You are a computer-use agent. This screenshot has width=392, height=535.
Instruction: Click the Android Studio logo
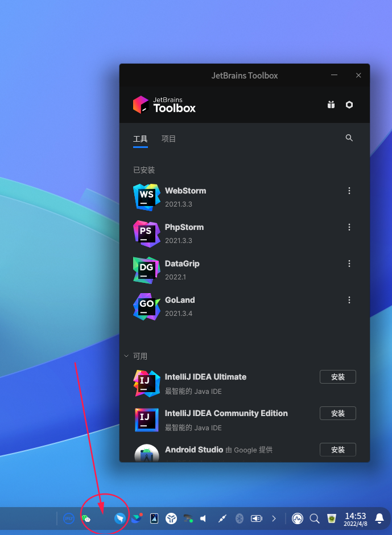click(147, 453)
